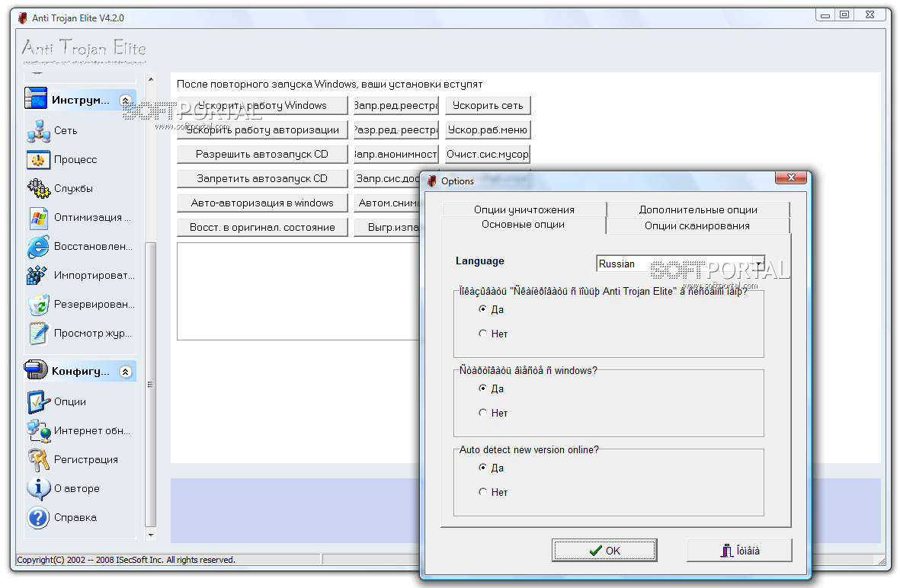
Task: Click the Anti Trojan Elite title bar icon
Action: pyautogui.click(x=22, y=18)
